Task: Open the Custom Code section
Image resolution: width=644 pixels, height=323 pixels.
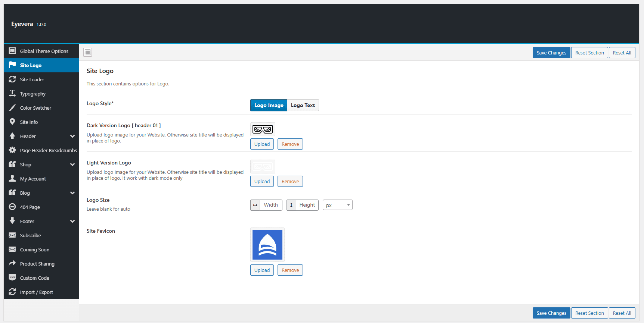Action: tap(41, 278)
